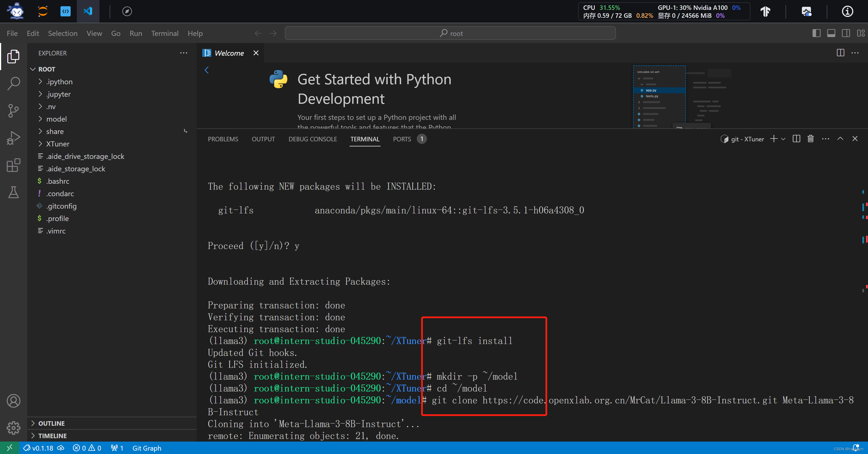Click the image/resource icon in top bar

tap(806, 12)
